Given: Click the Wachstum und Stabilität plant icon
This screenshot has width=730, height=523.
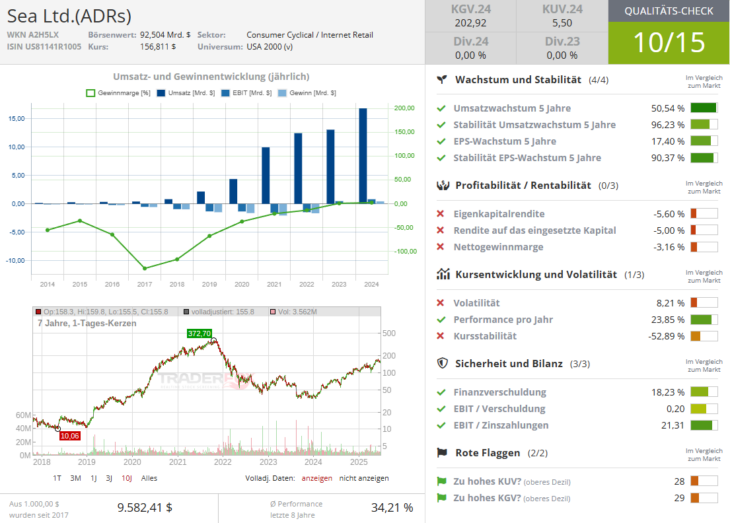Looking at the screenshot, I should point(442,80).
